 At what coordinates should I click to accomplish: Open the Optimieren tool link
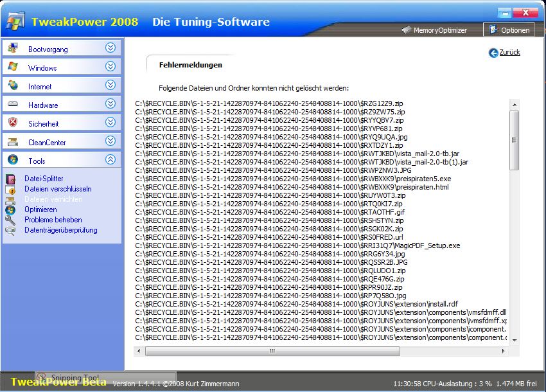pyautogui.click(x=40, y=209)
